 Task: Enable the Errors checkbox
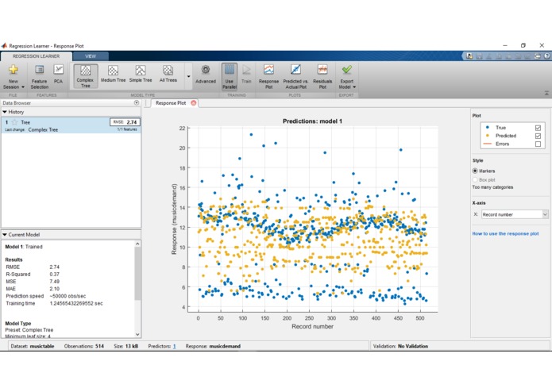(538, 144)
